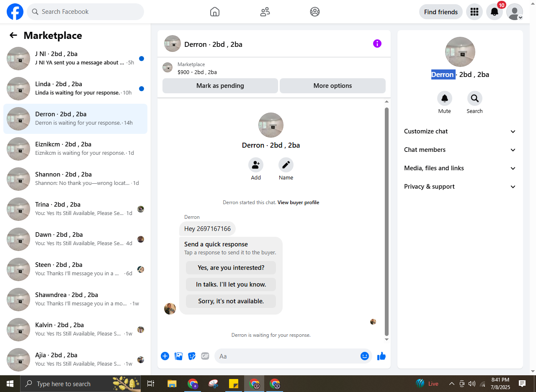Expand Media, files and links section
Viewport: 536px width, 392px height.
(x=460, y=168)
